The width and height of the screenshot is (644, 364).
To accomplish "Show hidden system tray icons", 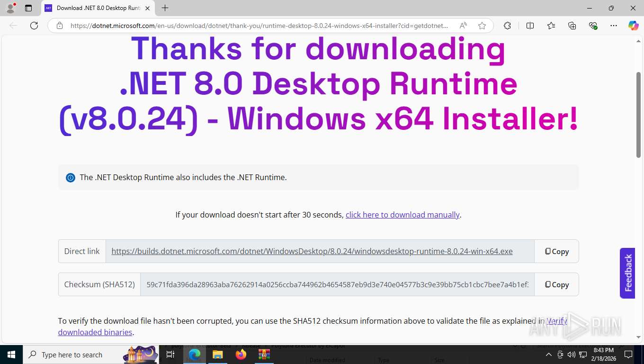I will point(549,355).
